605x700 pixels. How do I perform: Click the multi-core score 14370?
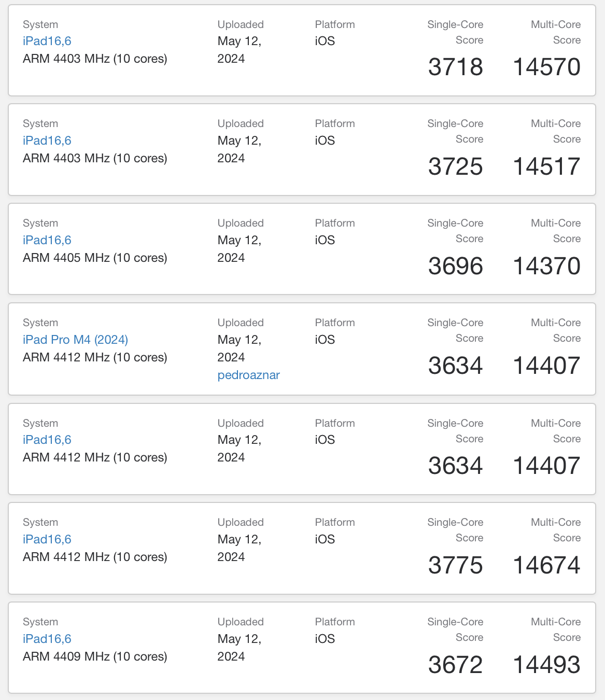(x=546, y=267)
